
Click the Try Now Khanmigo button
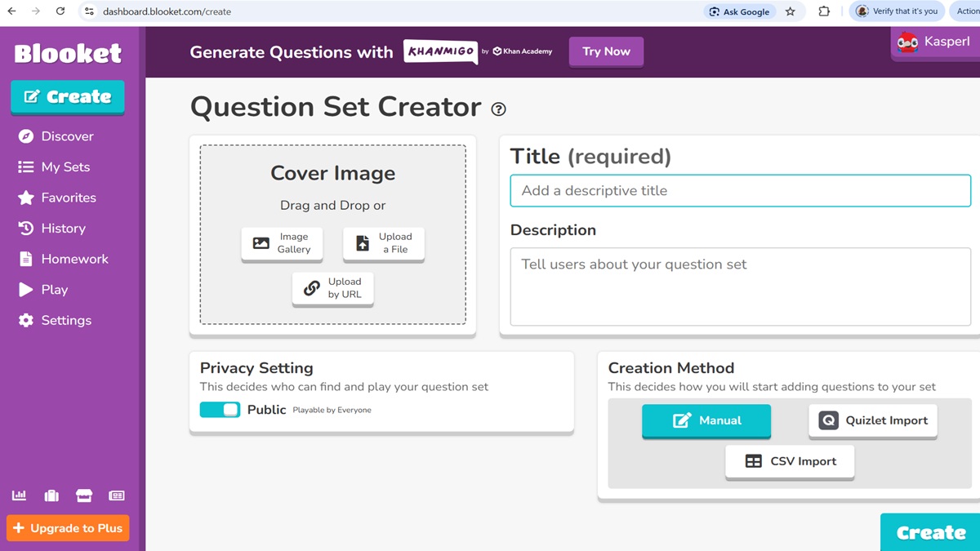coord(606,51)
